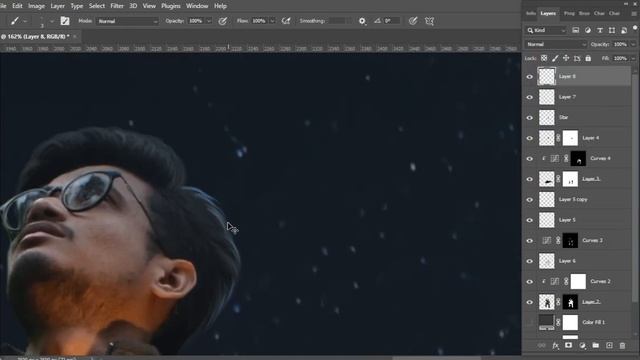
Task: Add layer style fx icon
Action: pyautogui.click(x=555, y=345)
